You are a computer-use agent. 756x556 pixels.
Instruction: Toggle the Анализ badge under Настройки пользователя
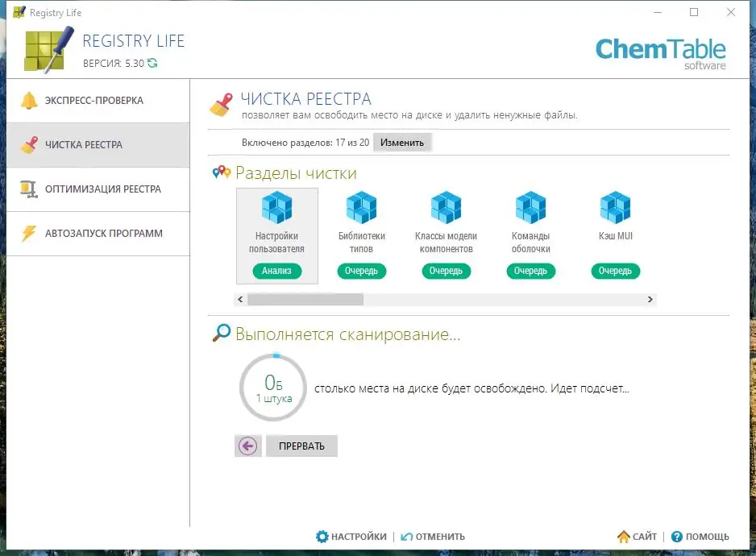click(x=276, y=272)
